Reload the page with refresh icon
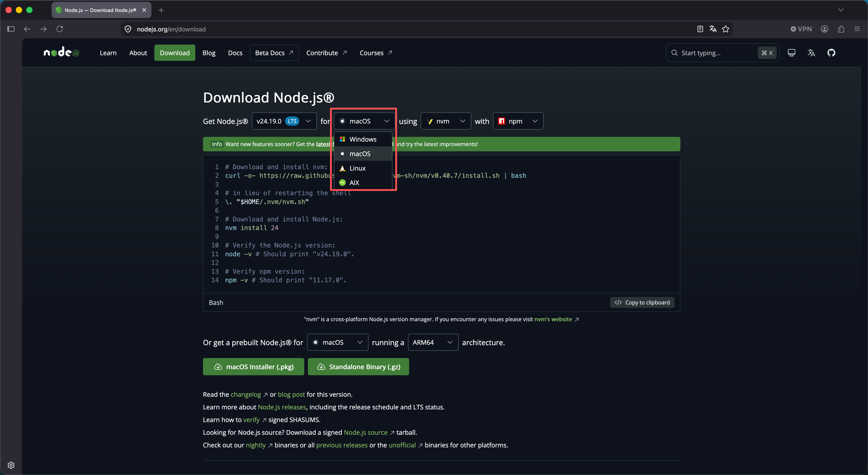The width and height of the screenshot is (868, 475). coord(60,29)
